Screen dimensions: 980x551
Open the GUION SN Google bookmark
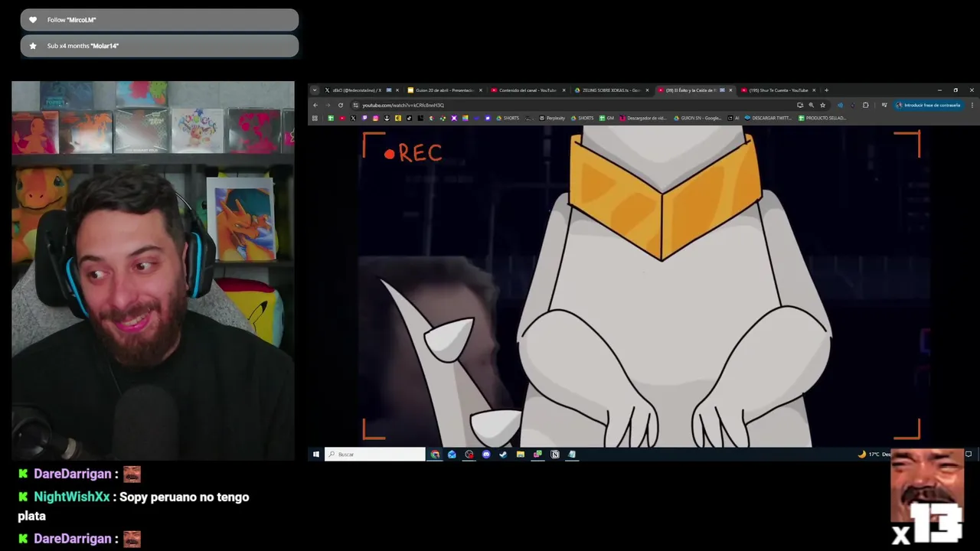pyautogui.click(x=697, y=118)
